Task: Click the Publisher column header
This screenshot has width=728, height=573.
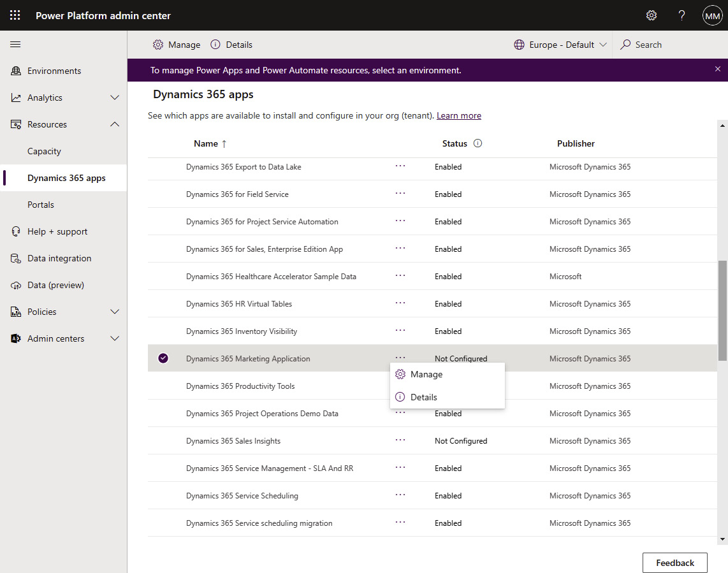Action: tap(576, 143)
